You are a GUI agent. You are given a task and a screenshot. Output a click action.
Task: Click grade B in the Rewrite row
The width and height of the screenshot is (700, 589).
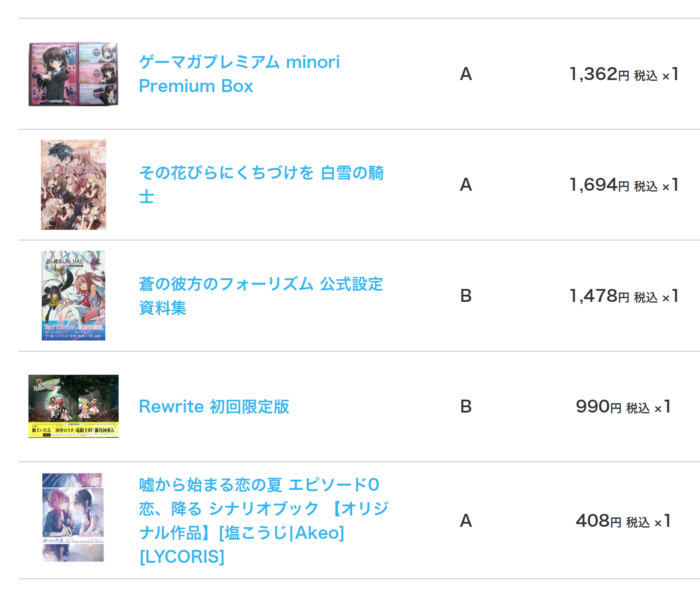coord(466,407)
